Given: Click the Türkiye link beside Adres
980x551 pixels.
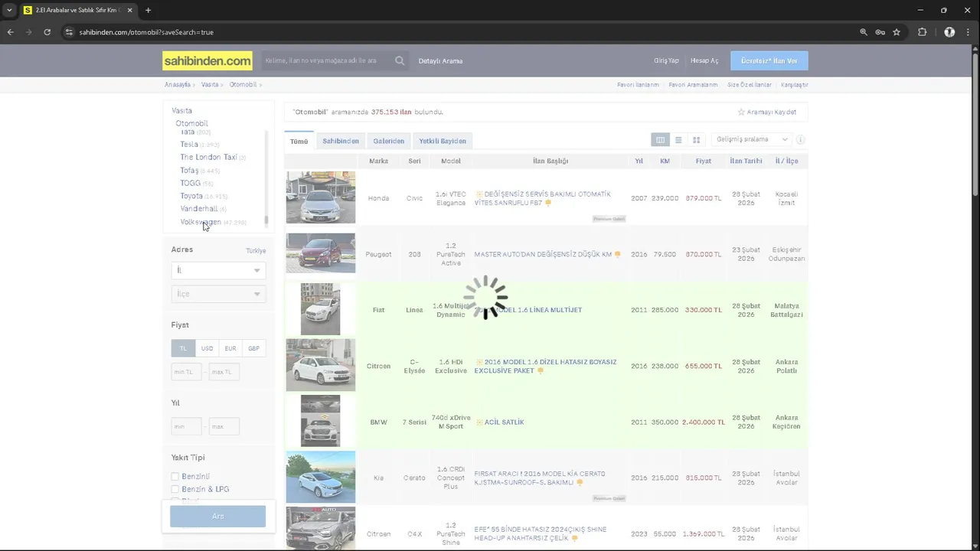Looking at the screenshot, I should click(256, 250).
